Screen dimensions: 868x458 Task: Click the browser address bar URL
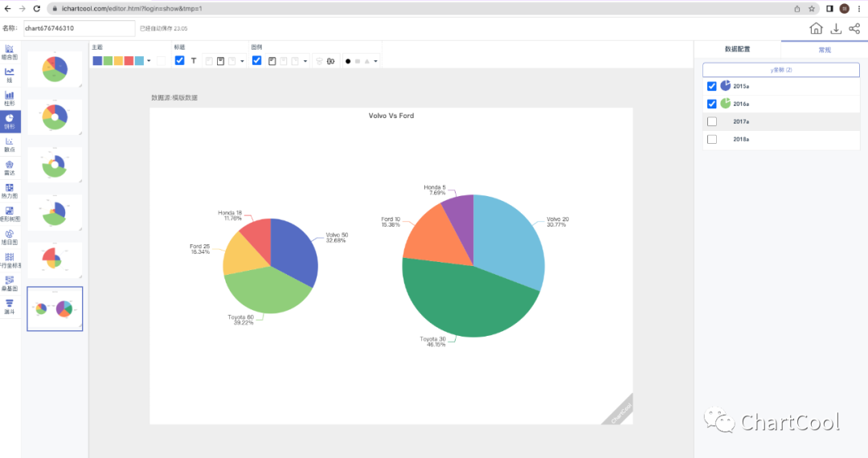(132, 8)
